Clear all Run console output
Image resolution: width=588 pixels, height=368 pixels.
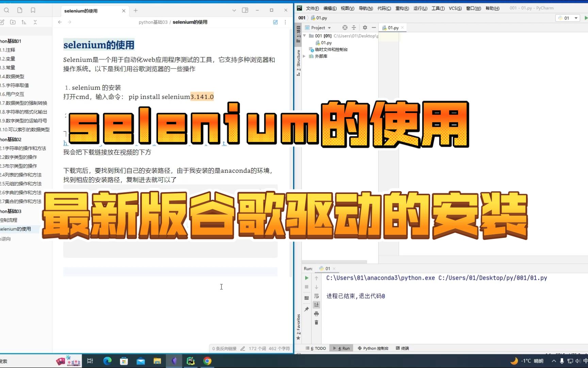tap(316, 322)
